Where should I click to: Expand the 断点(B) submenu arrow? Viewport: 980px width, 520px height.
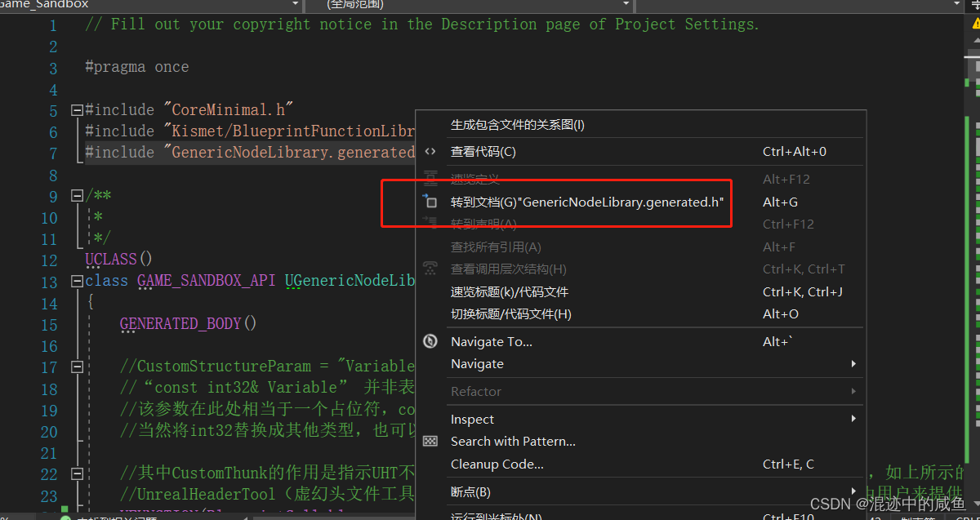coord(853,492)
